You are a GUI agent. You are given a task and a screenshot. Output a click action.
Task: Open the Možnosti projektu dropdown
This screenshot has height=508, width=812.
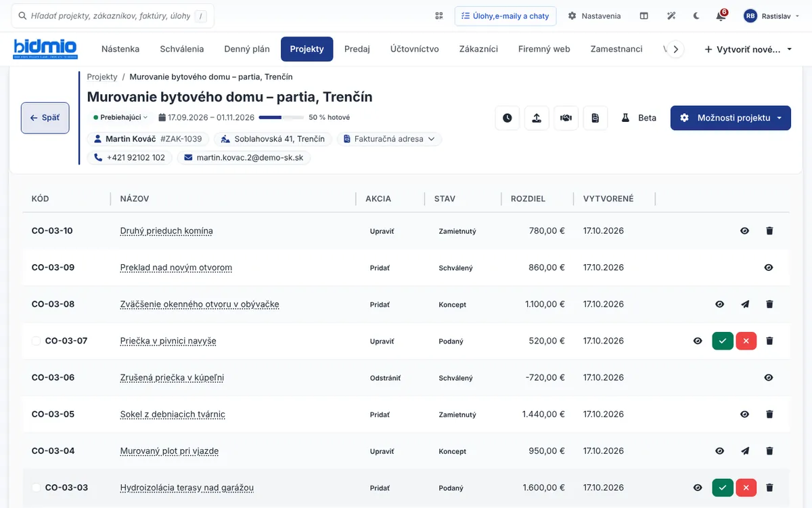click(x=731, y=118)
